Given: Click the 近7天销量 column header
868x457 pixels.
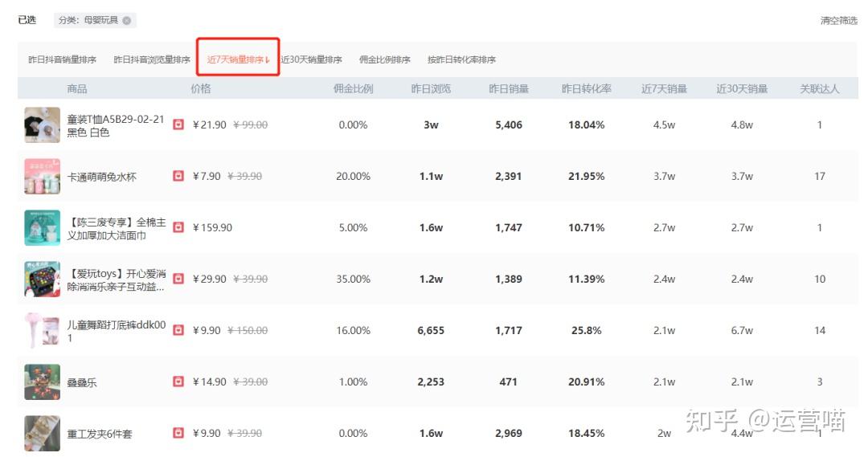Looking at the screenshot, I should pyautogui.click(x=664, y=88).
